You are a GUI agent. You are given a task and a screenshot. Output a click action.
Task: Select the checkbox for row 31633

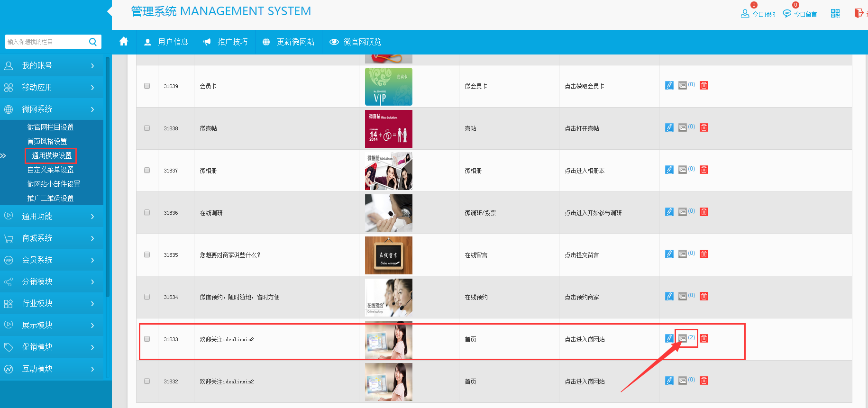coord(147,339)
